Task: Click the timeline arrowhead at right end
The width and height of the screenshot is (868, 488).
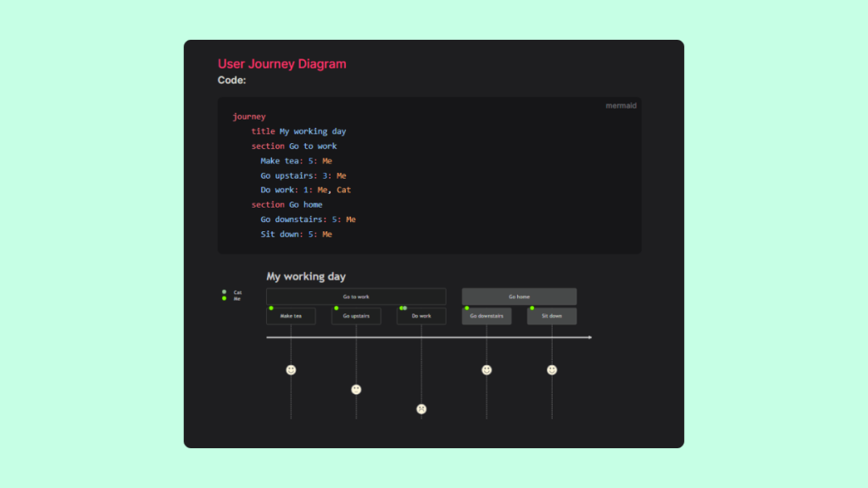Action: tap(590, 337)
